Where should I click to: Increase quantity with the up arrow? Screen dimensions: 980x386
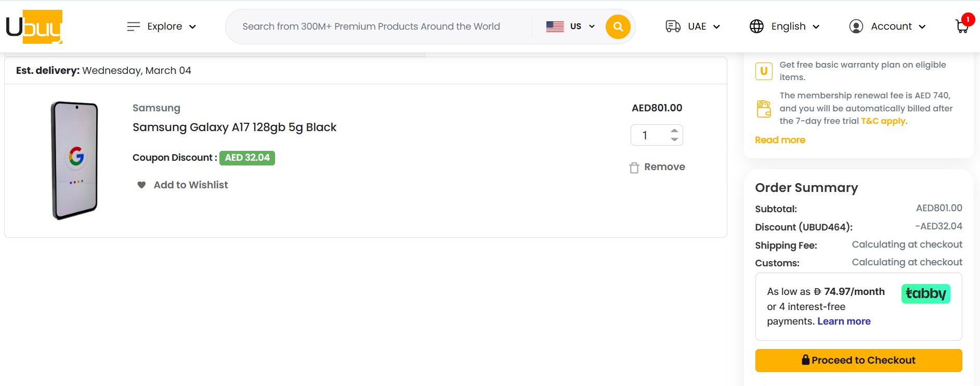coord(674,131)
